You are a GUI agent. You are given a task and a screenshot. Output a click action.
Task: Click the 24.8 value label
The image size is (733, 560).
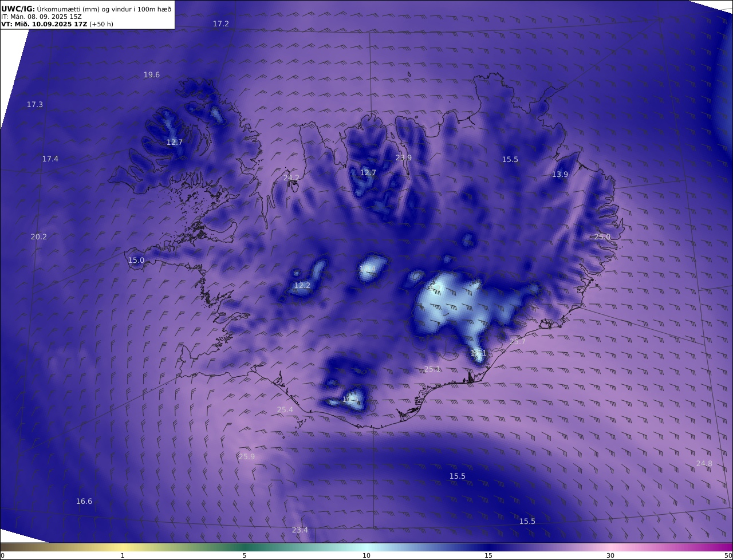(x=704, y=464)
